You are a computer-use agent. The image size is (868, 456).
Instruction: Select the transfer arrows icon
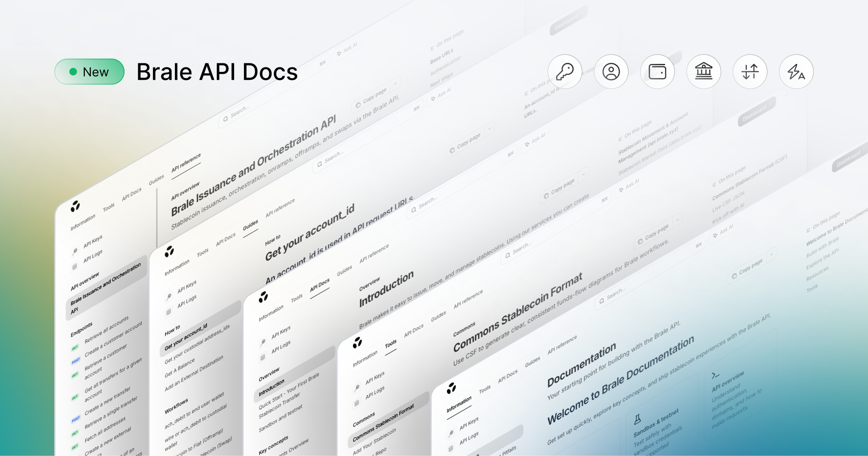(750, 71)
